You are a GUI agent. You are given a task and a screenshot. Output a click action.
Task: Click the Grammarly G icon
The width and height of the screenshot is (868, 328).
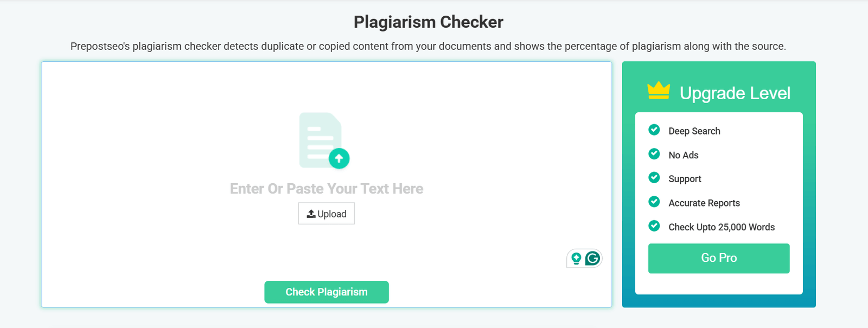[x=594, y=259]
